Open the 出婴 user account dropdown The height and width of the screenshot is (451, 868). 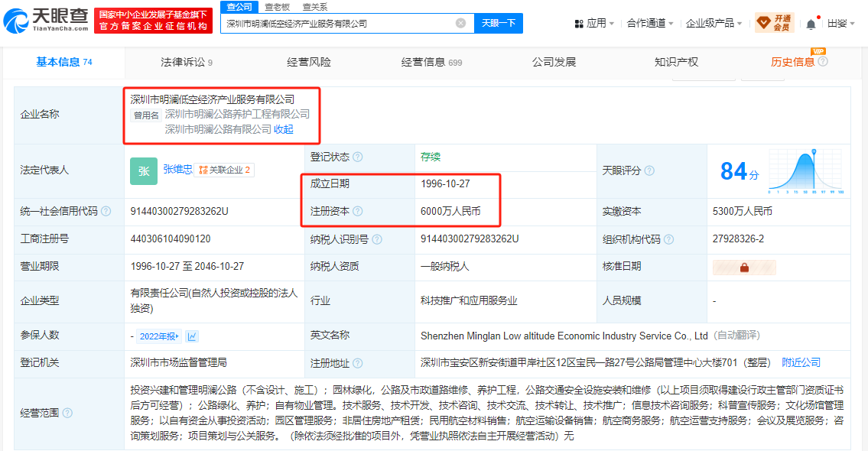click(x=841, y=23)
